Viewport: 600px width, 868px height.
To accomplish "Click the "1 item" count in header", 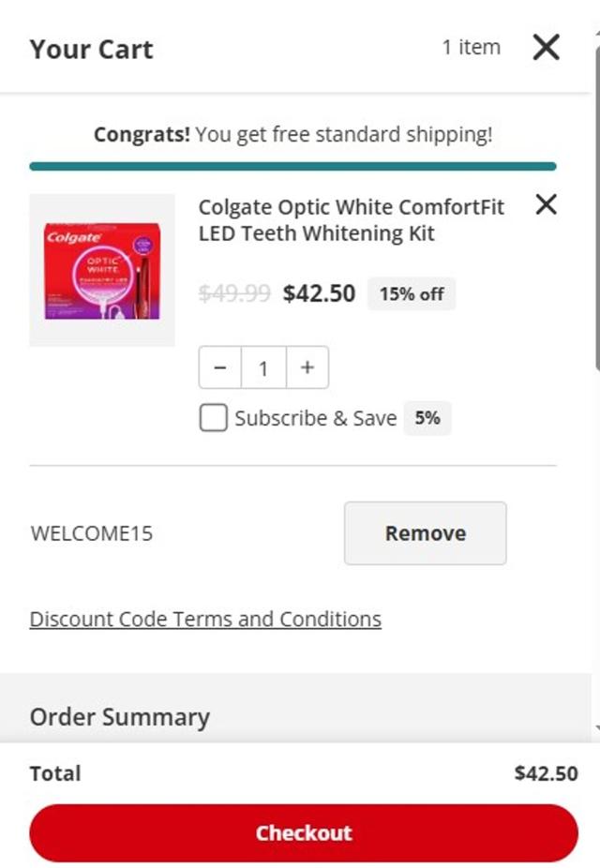I will click(x=472, y=47).
